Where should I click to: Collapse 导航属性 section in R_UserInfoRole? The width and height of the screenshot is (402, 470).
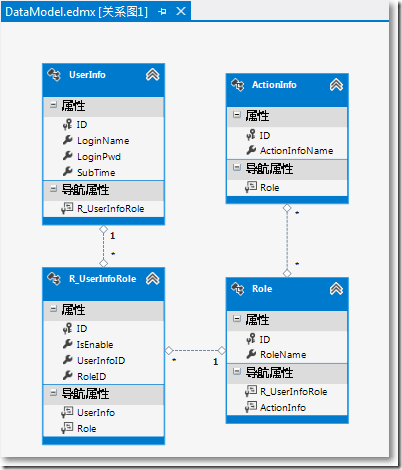53,393
